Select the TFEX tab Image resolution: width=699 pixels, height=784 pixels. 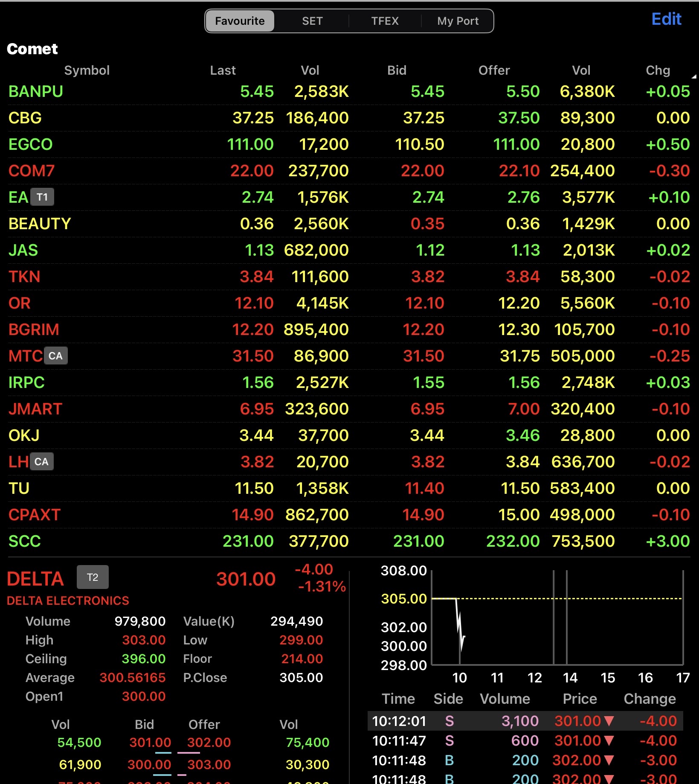385,21
